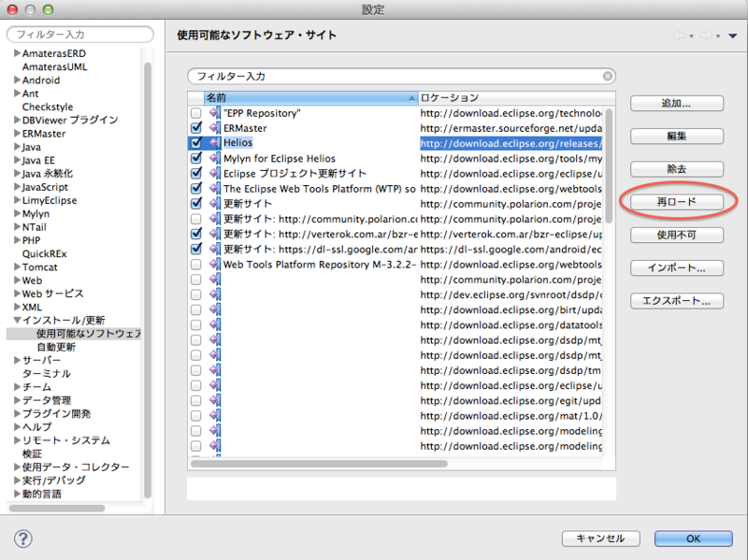Select the Helios row location URL
748x560 pixels.
pyautogui.click(x=511, y=143)
